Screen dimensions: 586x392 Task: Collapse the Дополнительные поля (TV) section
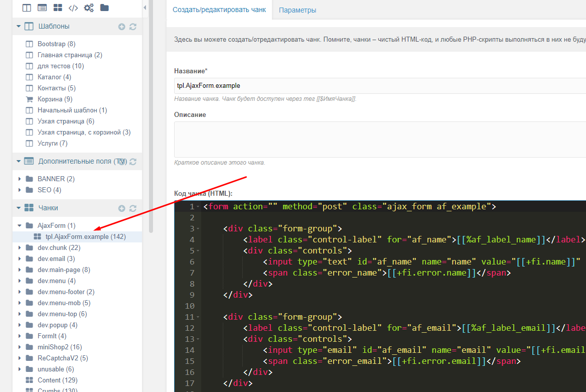[x=19, y=161]
